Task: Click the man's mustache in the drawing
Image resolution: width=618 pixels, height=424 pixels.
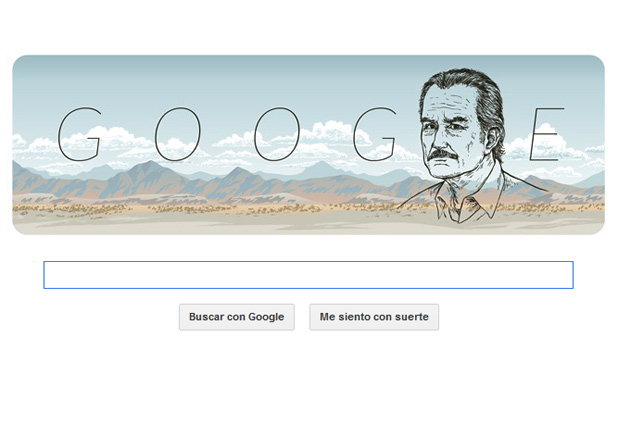Action: click(444, 154)
